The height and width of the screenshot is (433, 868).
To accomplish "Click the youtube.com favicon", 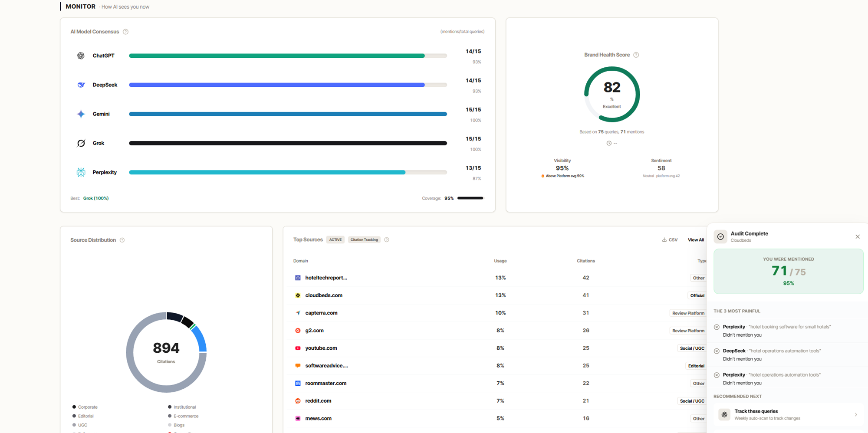I will click(x=298, y=348).
